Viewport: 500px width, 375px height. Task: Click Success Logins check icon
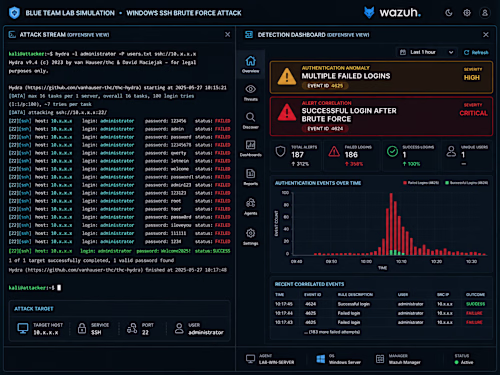(392, 152)
